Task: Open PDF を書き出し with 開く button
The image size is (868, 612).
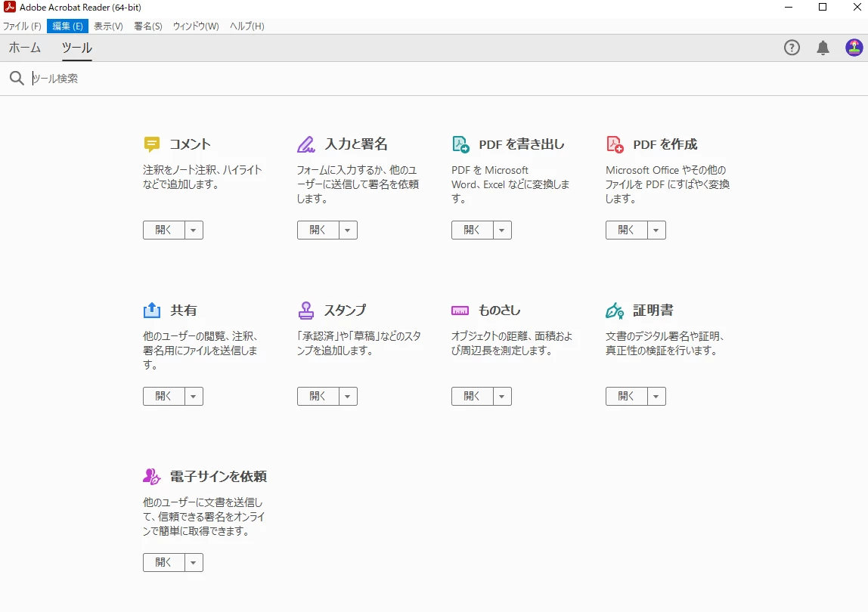Action: point(473,230)
